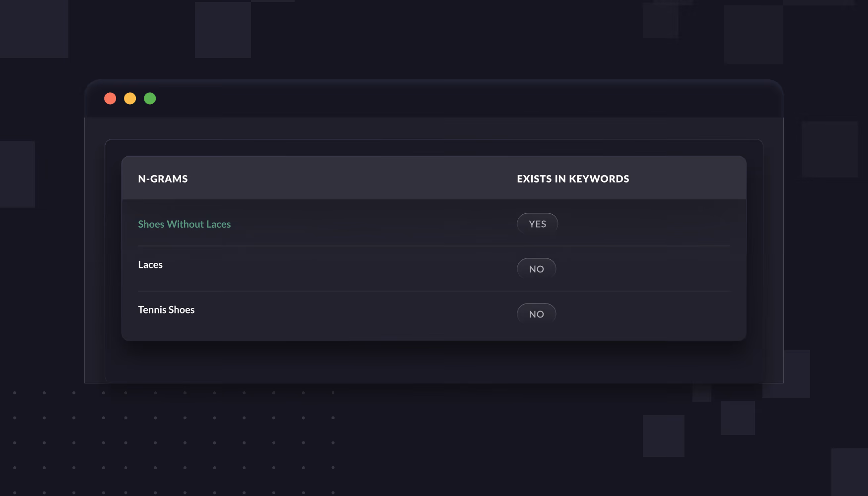The height and width of the screenshot is (496, 868).
Task: Click the NO badge in the Laces row
Action: point(537,269)
